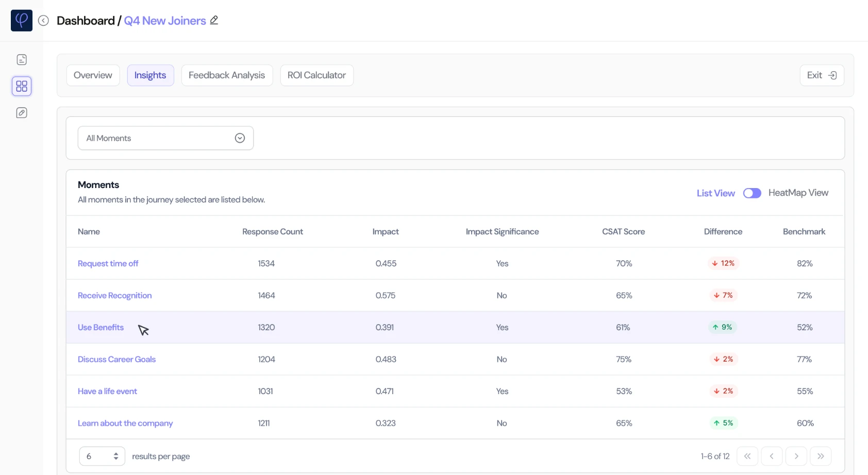Open the Receive Recognition moment
The height and width of the screenshot is (475, 868).
[x=114, y=295]
